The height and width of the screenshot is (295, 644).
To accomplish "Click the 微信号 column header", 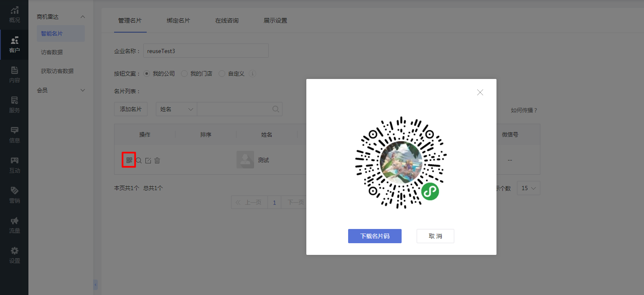I will point(510,135).
